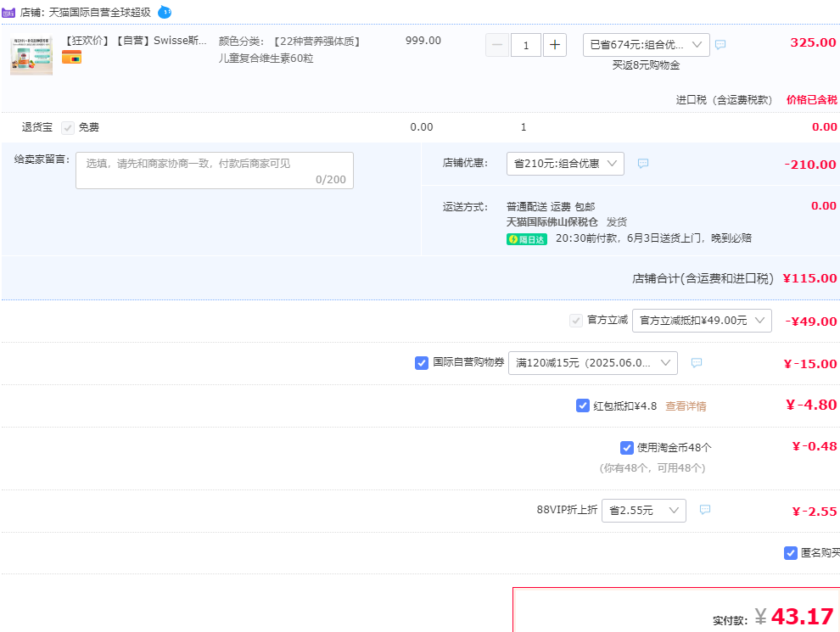
Task: Toggle the 匿名购买 checkbox
Action: tap(791, 553)
